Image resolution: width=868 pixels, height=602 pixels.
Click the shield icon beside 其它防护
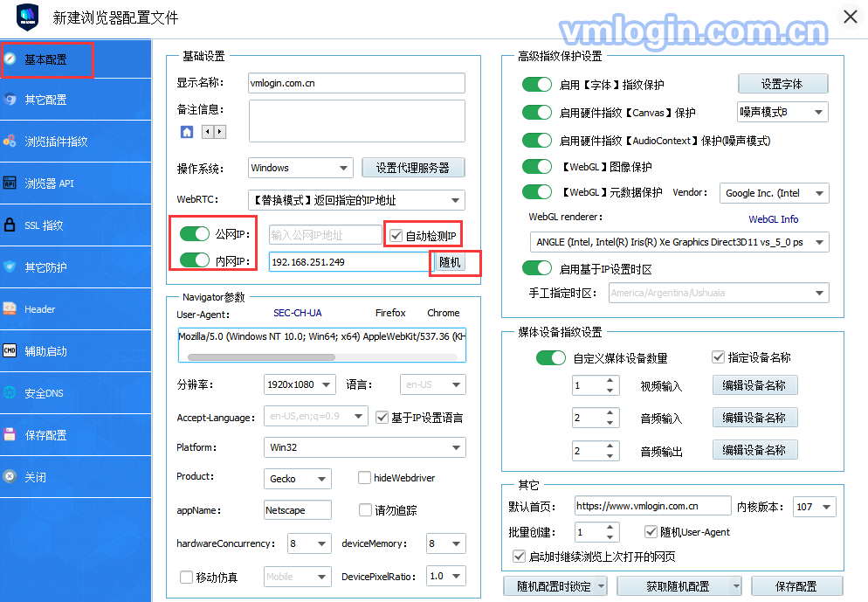(10, 267)
